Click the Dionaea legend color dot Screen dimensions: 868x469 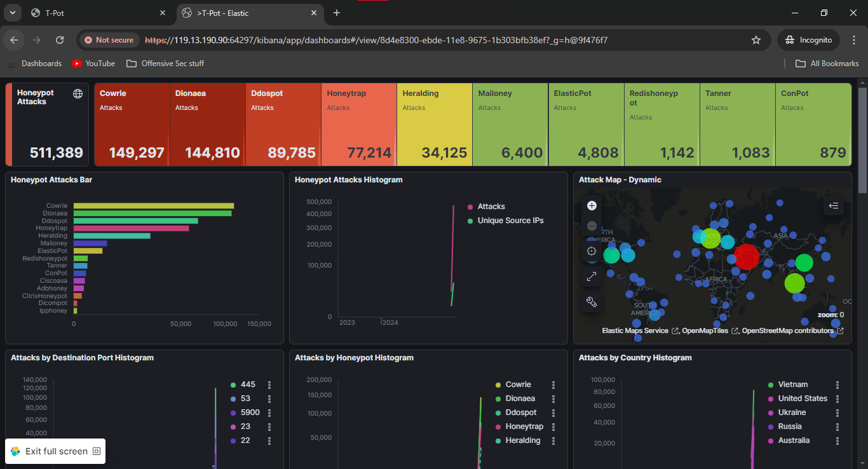pyautogui.click(x=498, y=398)
